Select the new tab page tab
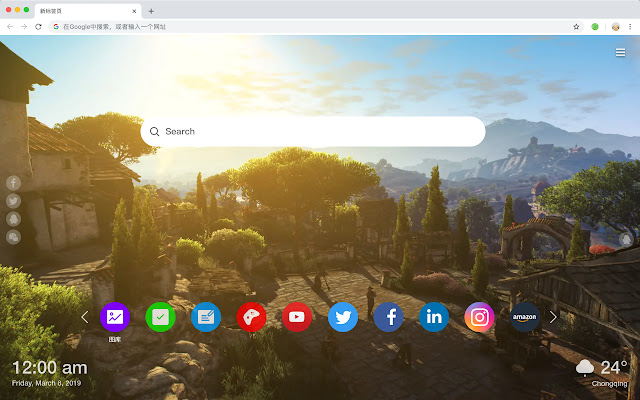This screenshot has width=640, height=400. tap(88, 11)
